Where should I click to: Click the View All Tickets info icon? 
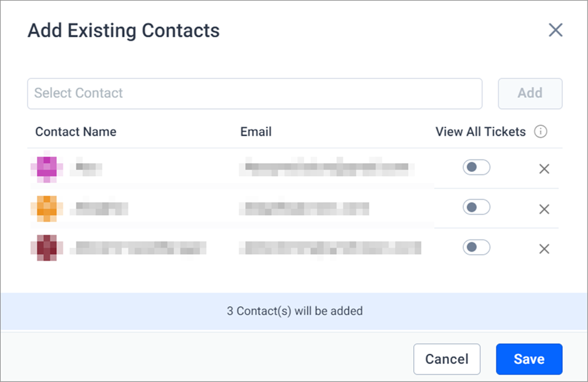click(x=540, y=132)
